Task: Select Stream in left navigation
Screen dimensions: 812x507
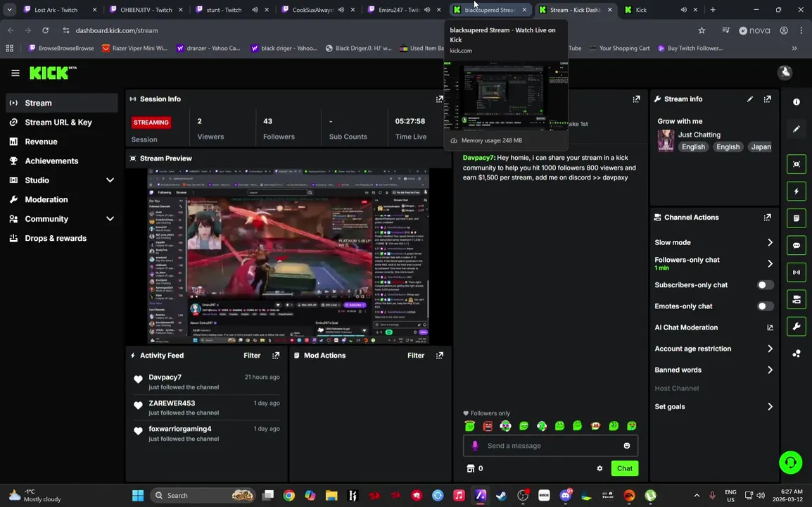Action: click(62, 104)
